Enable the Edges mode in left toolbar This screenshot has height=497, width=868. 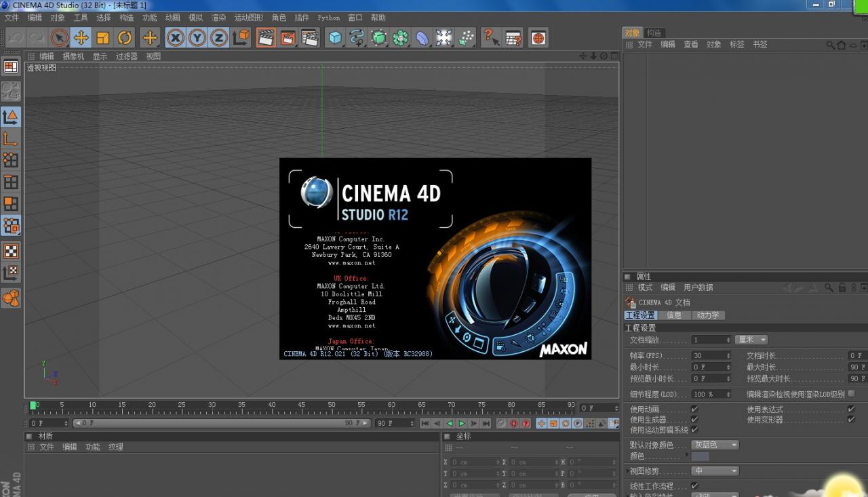pos(11,182)
